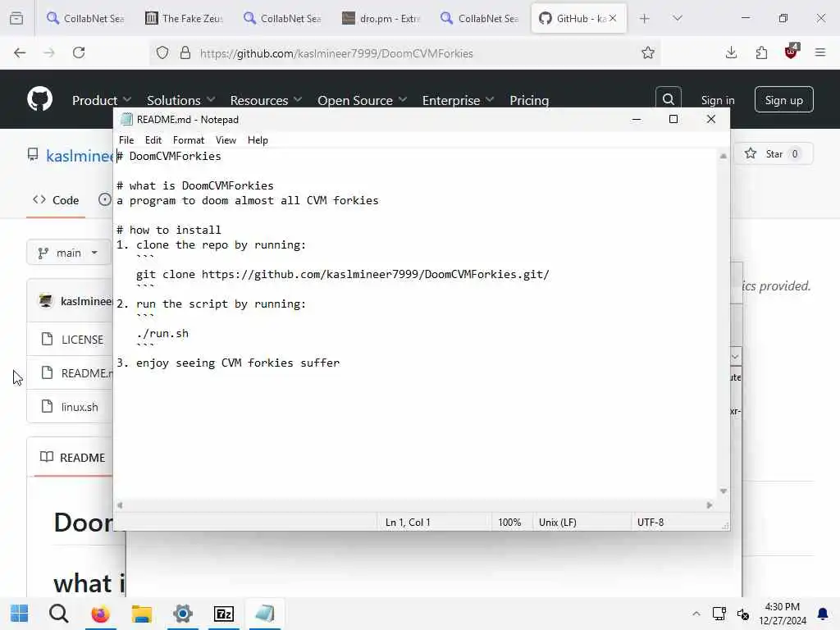Click the uBlock Origin shield icon
Image resolution: width=840 pixels, height=630 pixels.
click(792, 52)
